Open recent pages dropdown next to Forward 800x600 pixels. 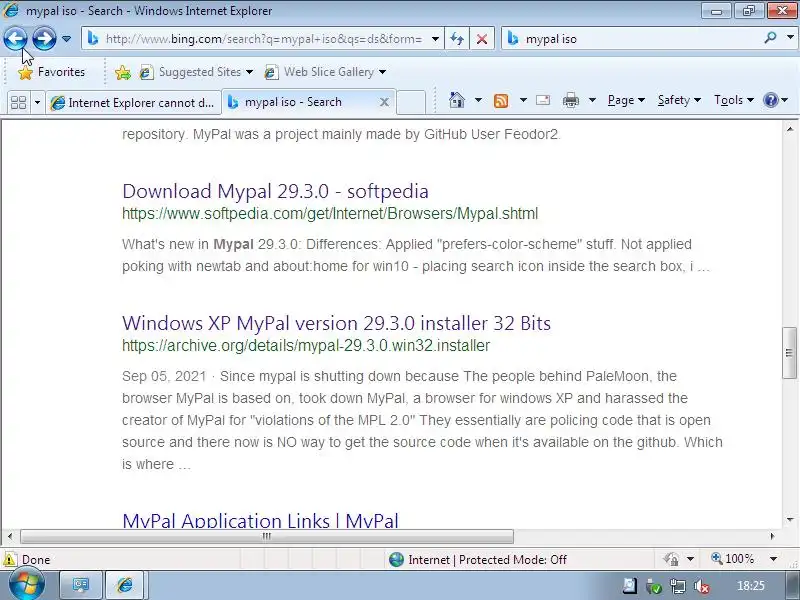point(66,39)
